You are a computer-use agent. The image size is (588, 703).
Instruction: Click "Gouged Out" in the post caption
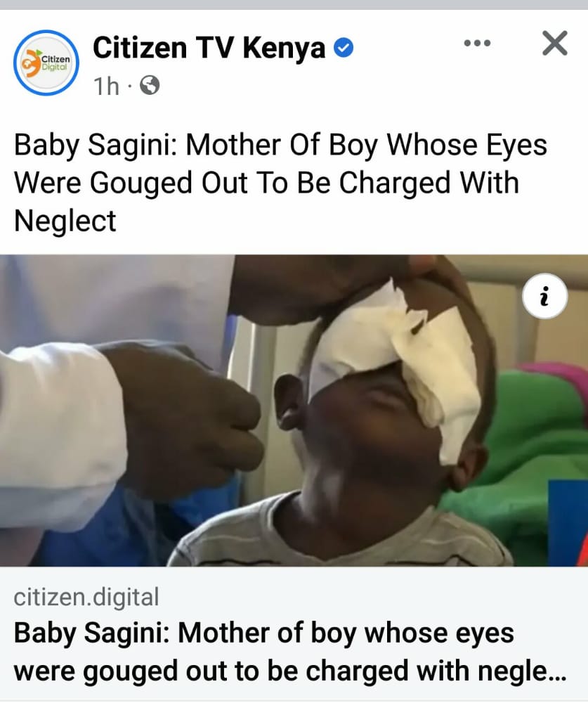pos(169,183)
